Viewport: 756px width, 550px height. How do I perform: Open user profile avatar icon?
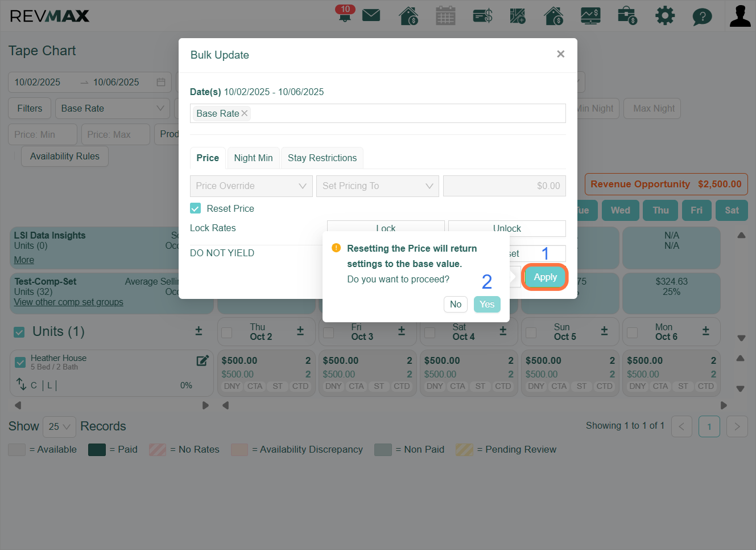(740, 15)
